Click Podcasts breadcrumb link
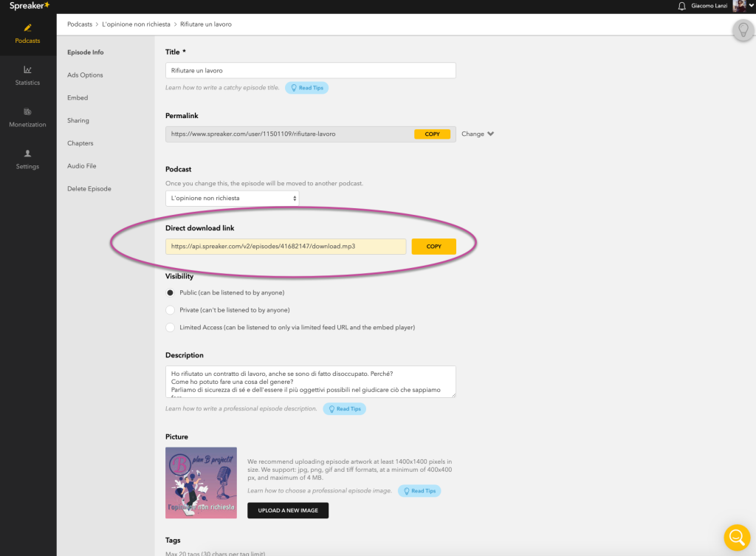 [x=80, y=24]
